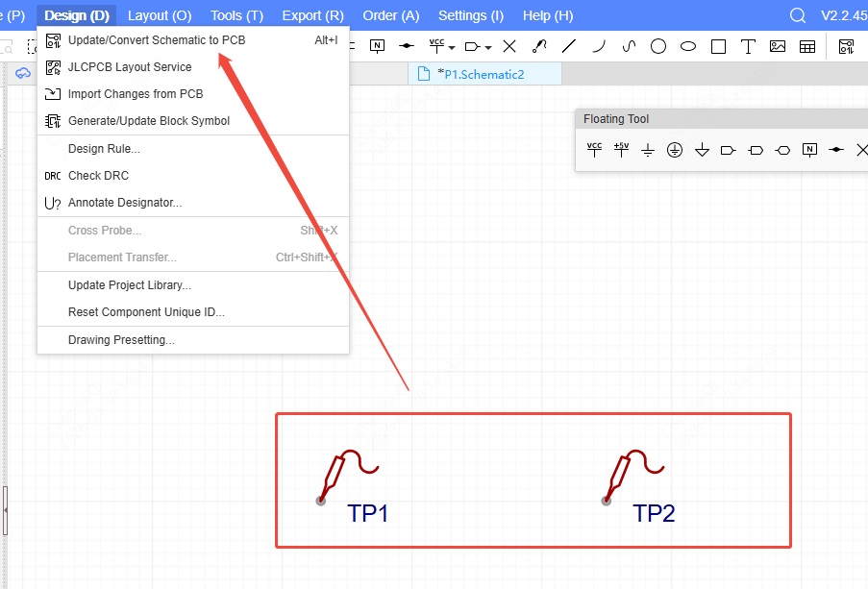Screen dimensions: 868x589
Task: Select Annotate Designator option
Action: 124,203
